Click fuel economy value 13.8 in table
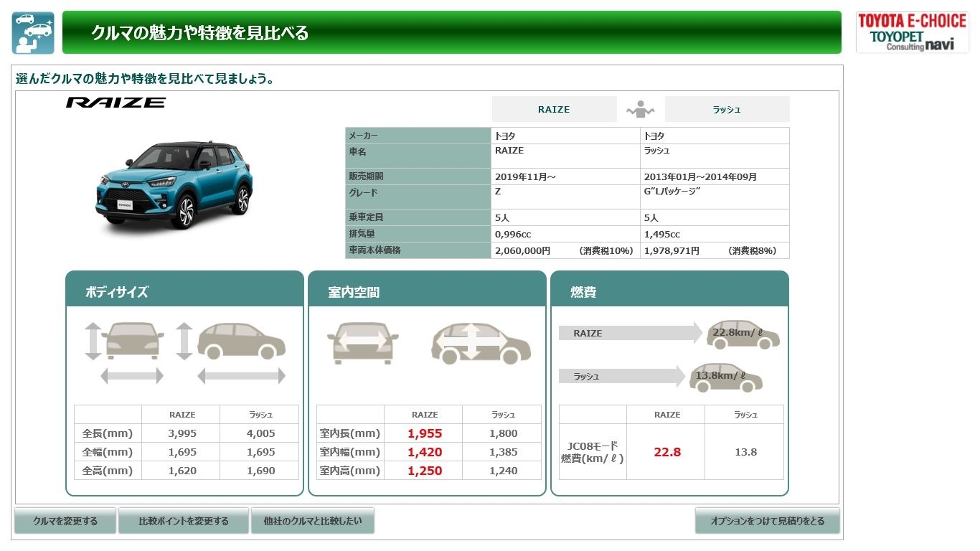This screenshot has height=551, width=980. [x=745, y=452]
